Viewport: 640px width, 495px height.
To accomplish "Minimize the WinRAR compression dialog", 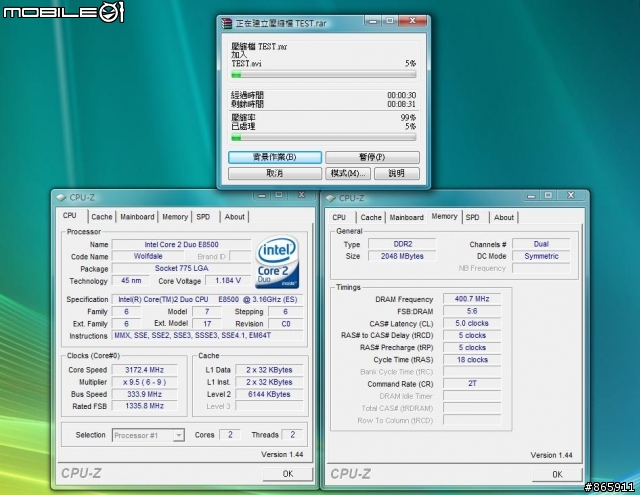I will click(x=373, y=21).
